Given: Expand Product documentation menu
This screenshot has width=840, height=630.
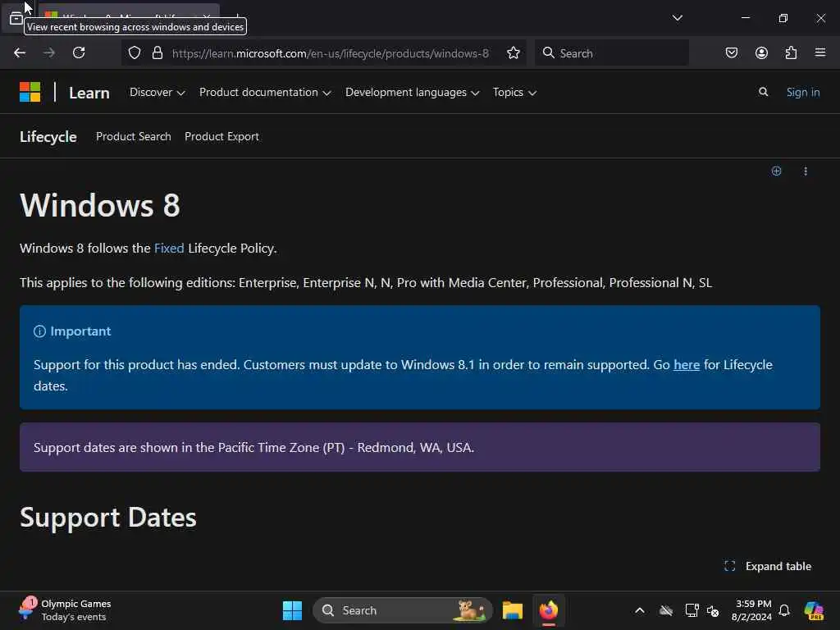Looking at the screenshot, I should pyautogui.click(x=265, y=92).
